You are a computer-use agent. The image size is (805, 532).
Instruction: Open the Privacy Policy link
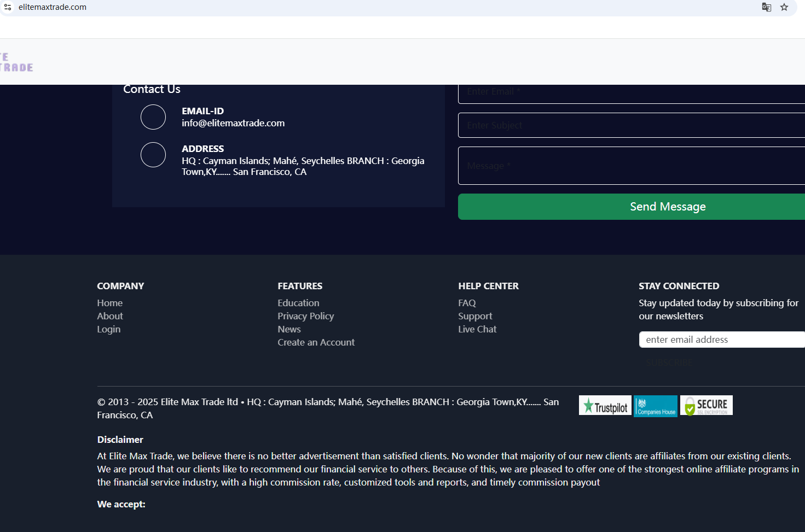(305, 316)
